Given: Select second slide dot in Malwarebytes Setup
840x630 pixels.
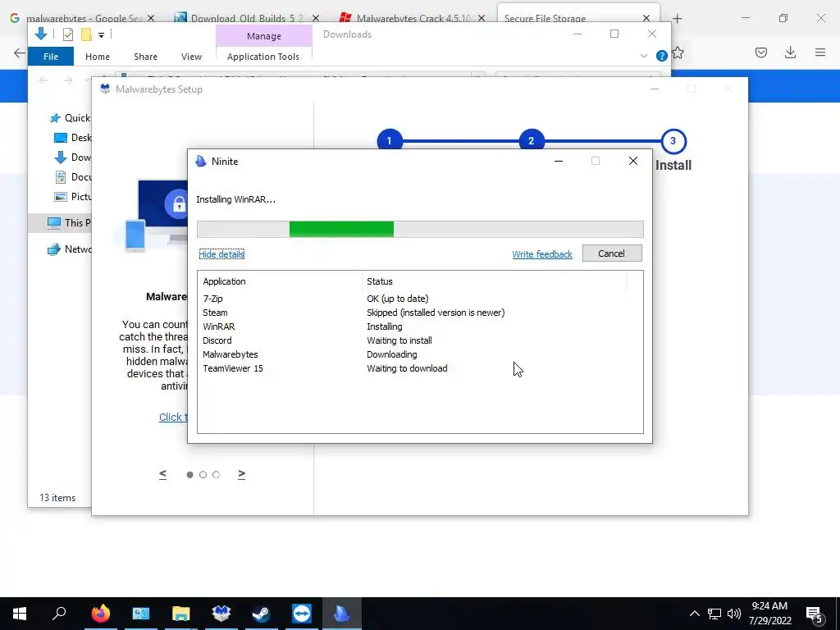Looking at the screenshot, I should (203, 475).
